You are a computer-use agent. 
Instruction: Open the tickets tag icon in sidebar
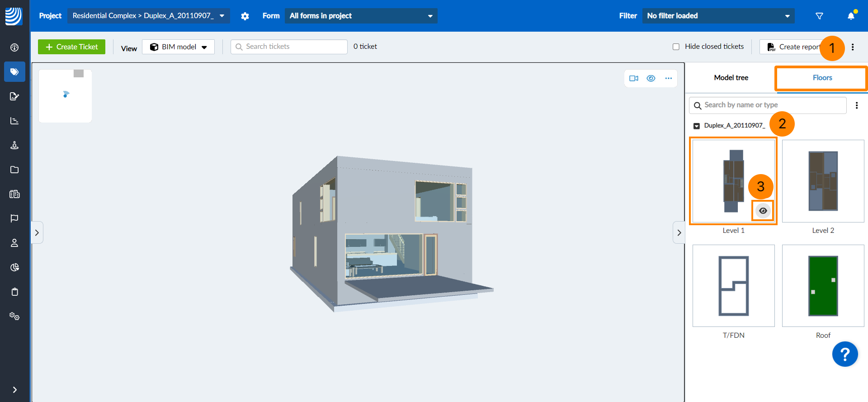[x=14, y=72]
